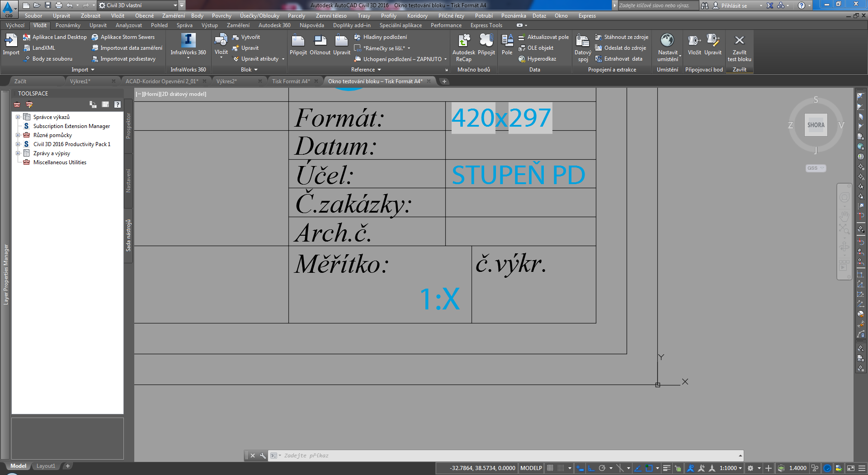Click Hladiny podložení button

point(381,37)
